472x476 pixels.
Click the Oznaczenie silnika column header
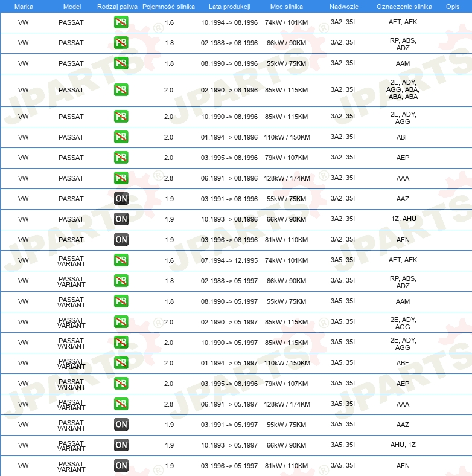pos(404,7)
